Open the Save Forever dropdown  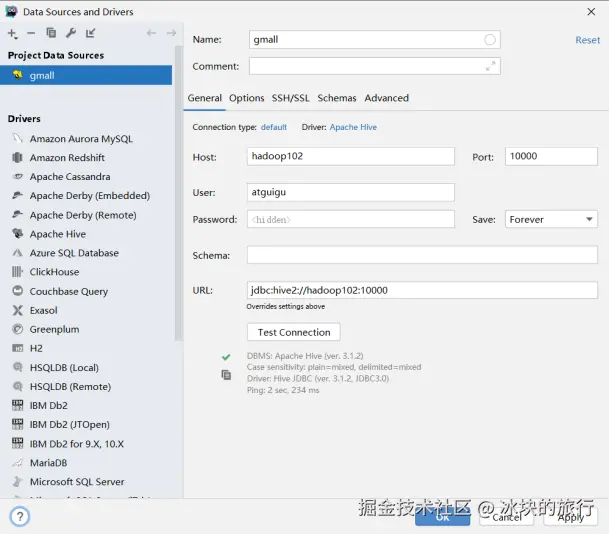click(551, 219)
